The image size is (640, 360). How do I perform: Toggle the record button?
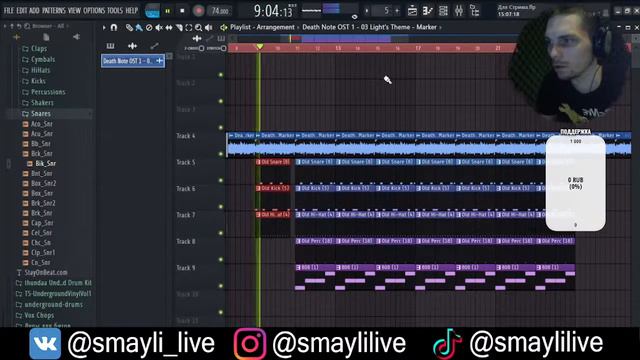[x=198, y=11]
